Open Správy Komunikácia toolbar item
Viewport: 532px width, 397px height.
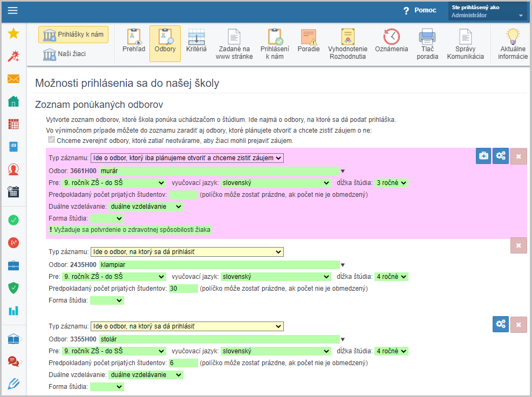coord(465,44)
